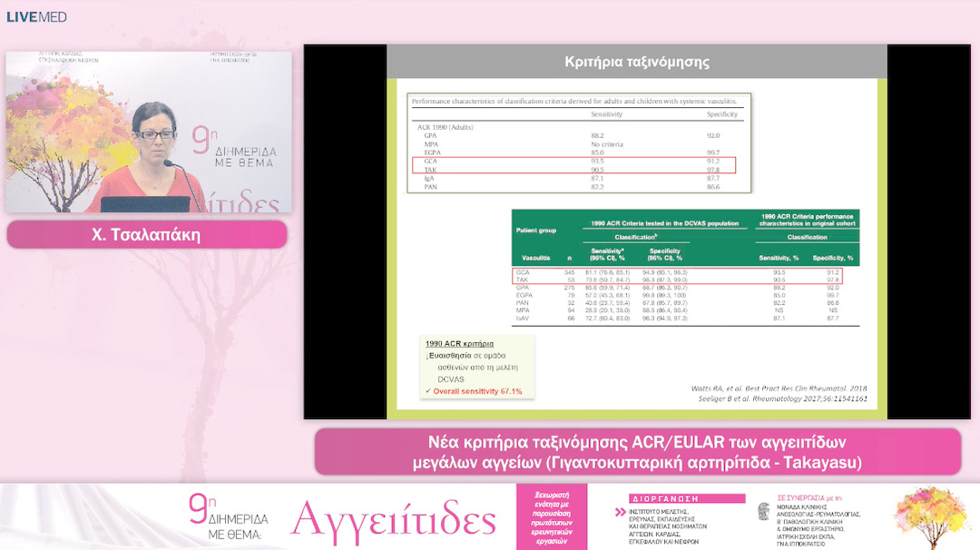The image size is (980, 550).
Task: Click the presentation title banner below slide
Action: (x=637, y=452)
